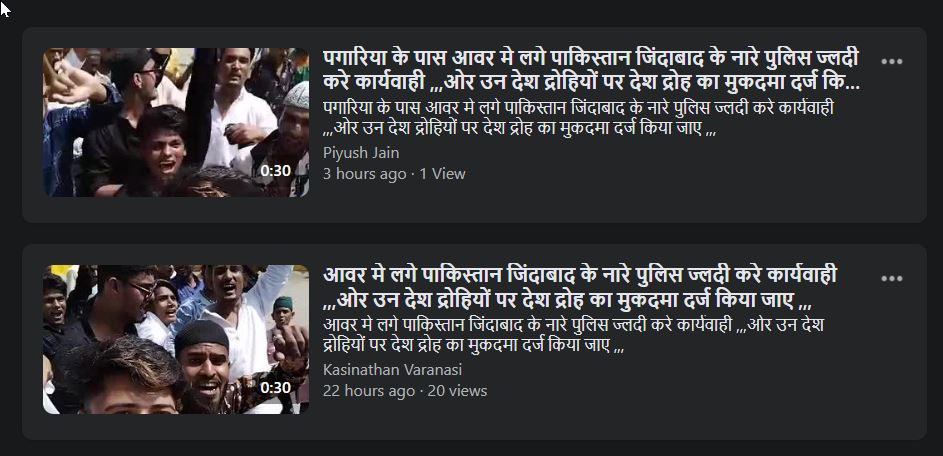
Task: Click the '22 hours ago' timestamp
Action: click(369, 391)
